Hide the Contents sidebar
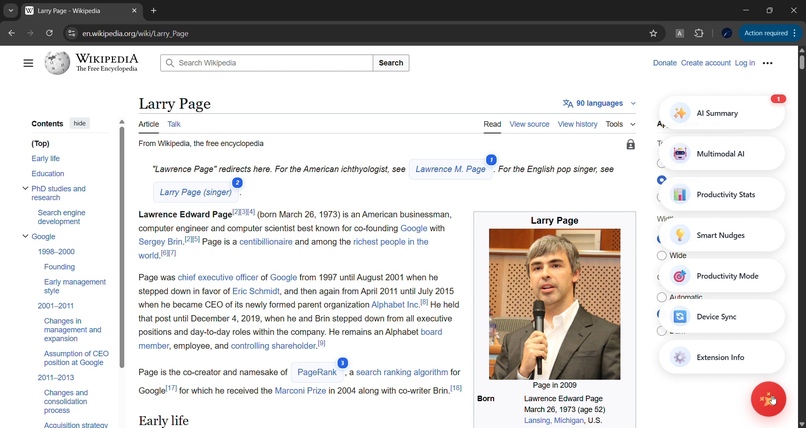806x428 pixels. 80,123
